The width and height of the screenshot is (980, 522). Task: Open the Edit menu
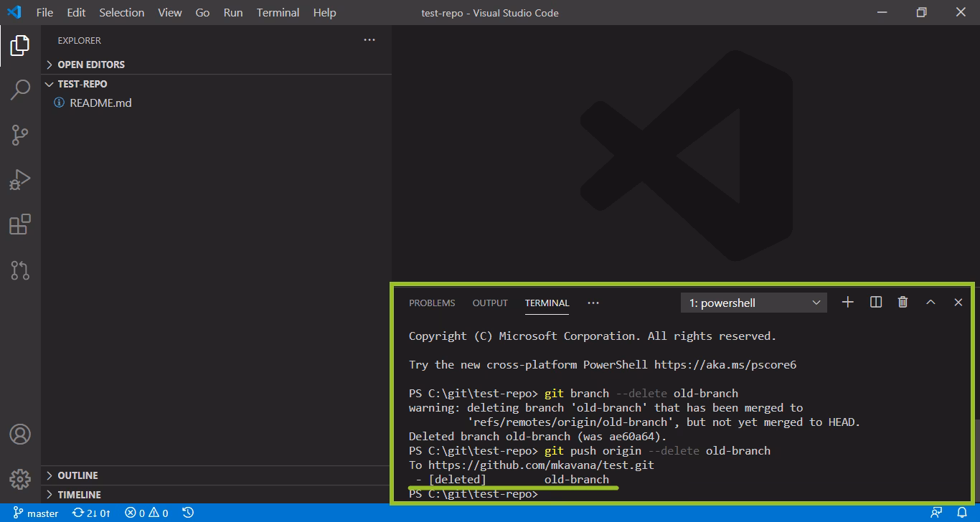pos(76,13)
